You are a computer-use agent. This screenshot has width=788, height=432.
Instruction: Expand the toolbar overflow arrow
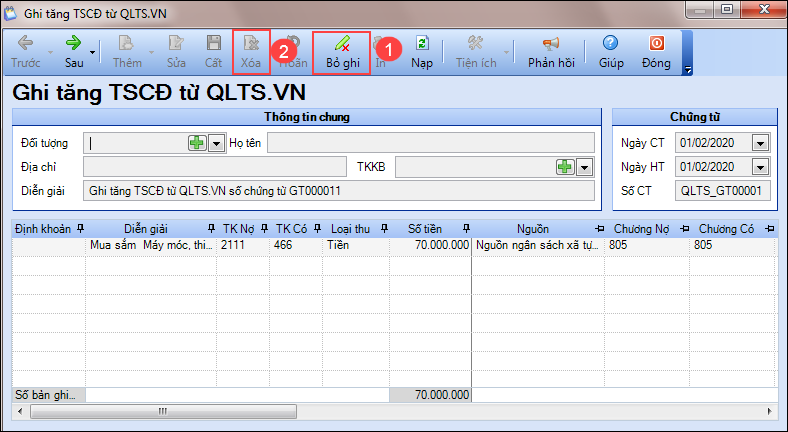click(x=687, y=70)
